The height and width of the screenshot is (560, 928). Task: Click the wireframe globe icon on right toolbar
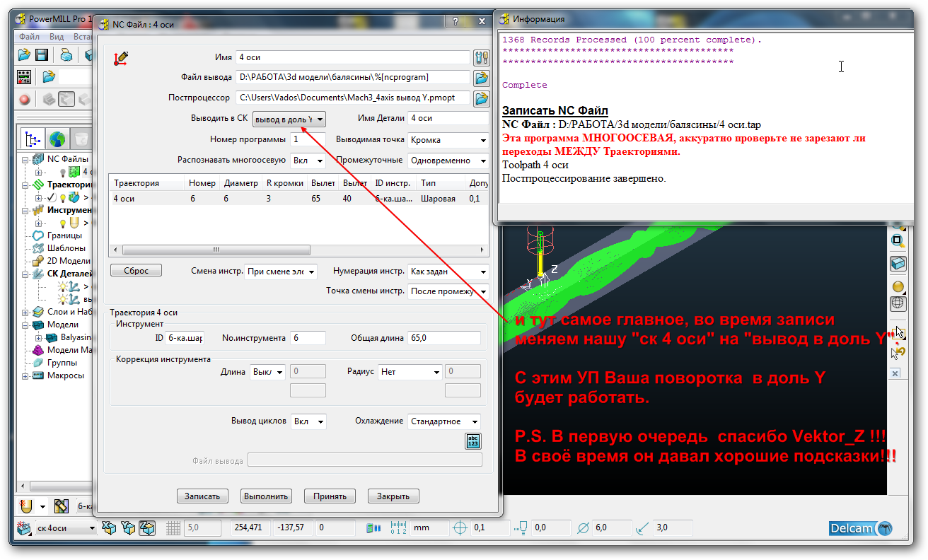coord(898,303)
